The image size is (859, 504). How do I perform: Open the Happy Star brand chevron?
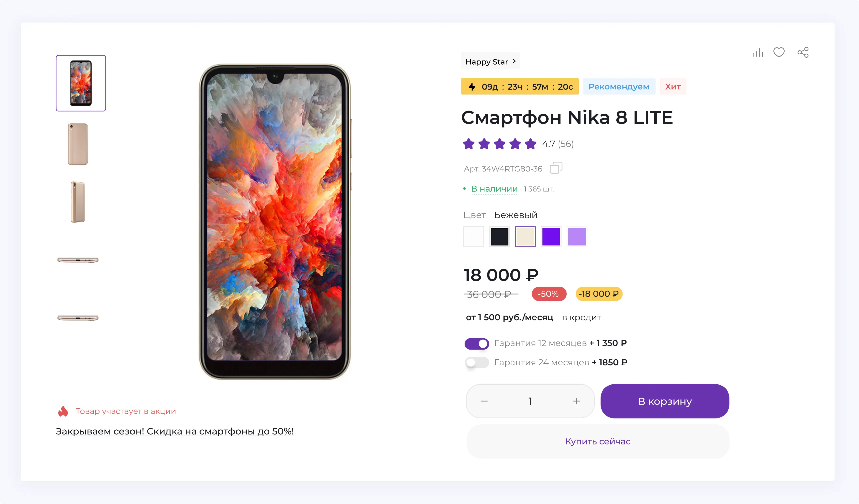click(x=514, y=61)
